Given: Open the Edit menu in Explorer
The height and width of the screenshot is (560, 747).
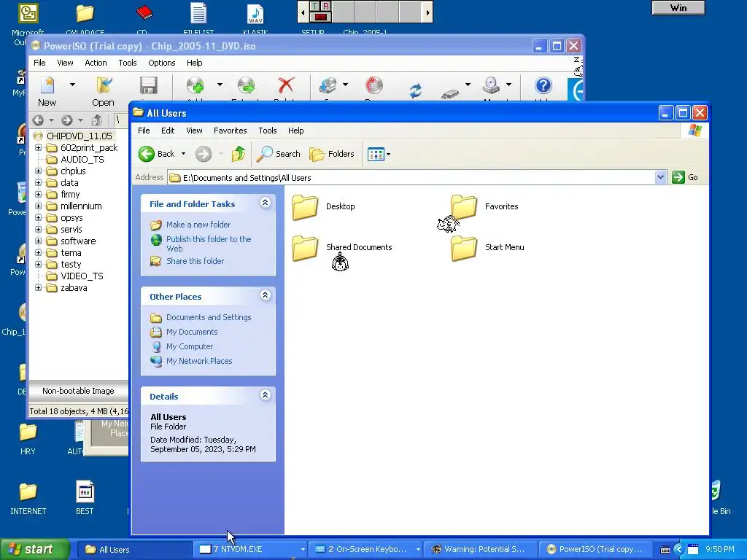Looking at the screenshot, I should 168,131.
